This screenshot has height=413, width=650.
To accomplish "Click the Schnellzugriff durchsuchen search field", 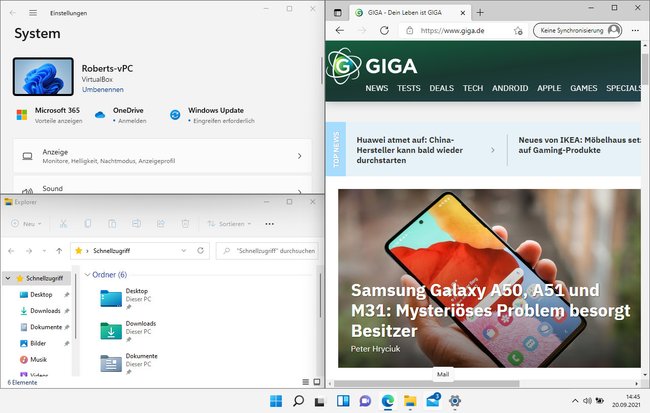I will click(x=267, y=251).
